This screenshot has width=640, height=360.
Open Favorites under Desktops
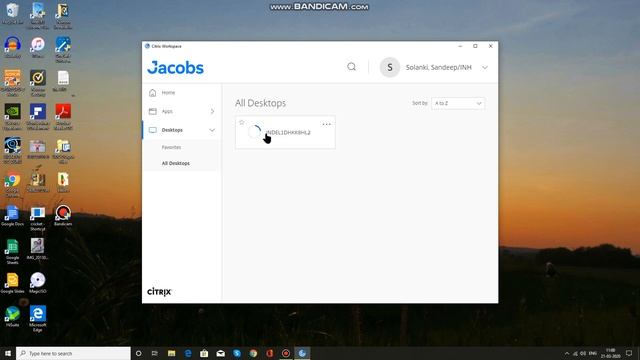pos(171,147)
